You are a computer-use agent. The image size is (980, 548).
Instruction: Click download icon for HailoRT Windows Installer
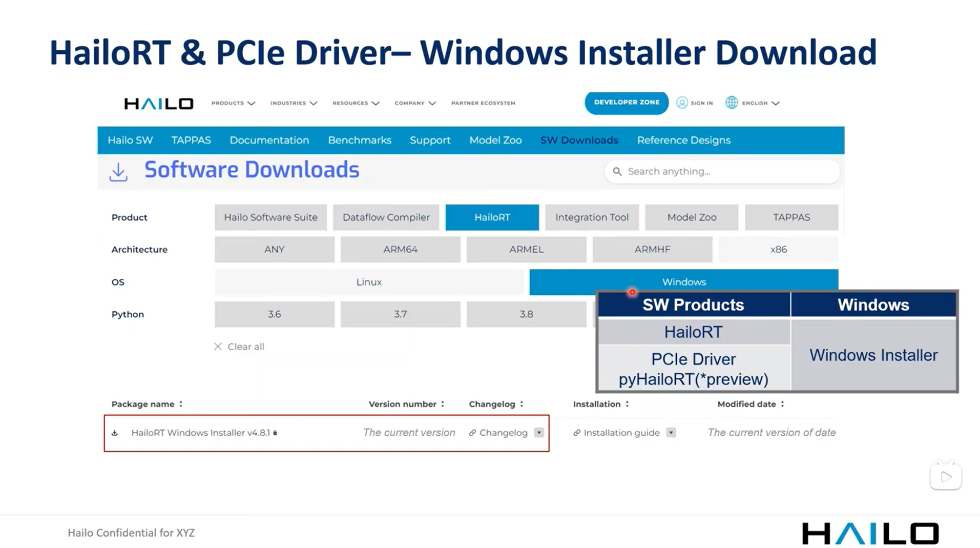pos(115,433)
